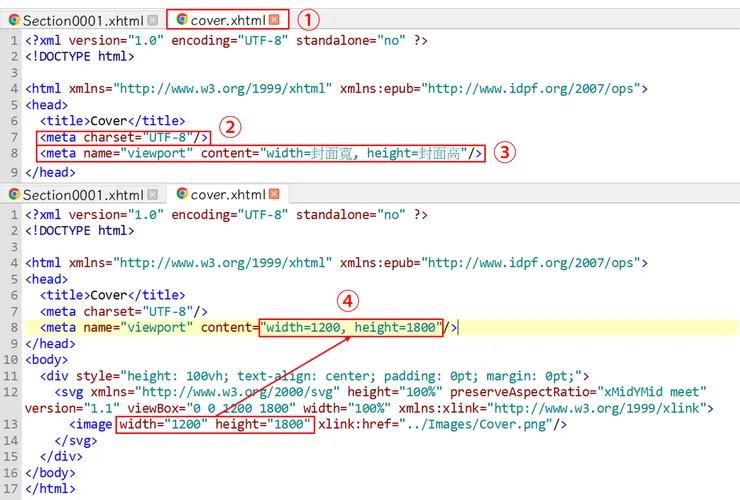Switch to Section0001.xhtml tab in upper editor
The height and width of the screenshot is (500, 740).
click(x=83, y=20)
